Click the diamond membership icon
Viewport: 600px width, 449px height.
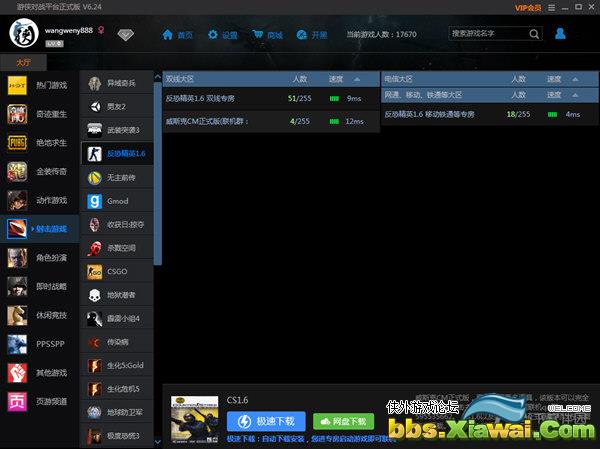coord(125,35)
